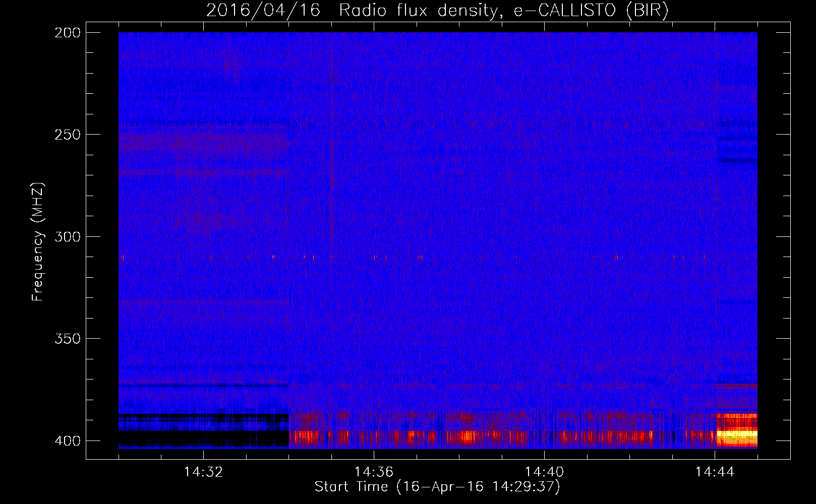
Task: Click the 14:32 time tick label
Action: tap(203, 472)
